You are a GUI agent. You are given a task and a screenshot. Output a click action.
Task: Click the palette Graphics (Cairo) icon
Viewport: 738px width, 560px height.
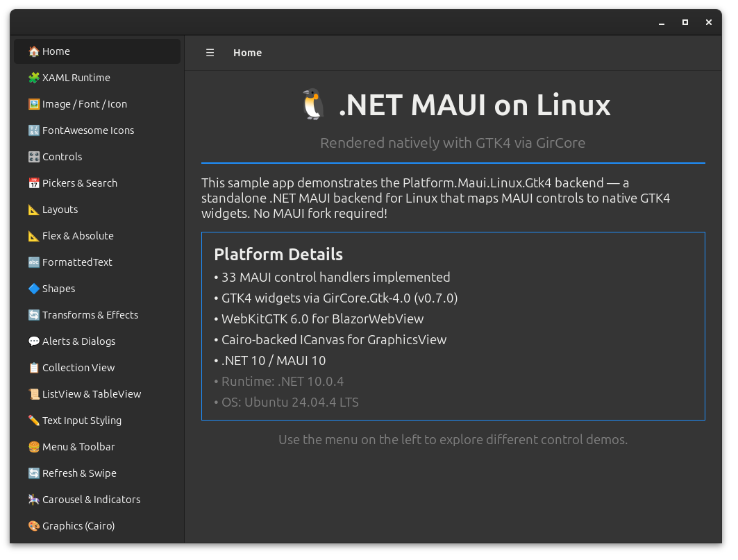33,526
